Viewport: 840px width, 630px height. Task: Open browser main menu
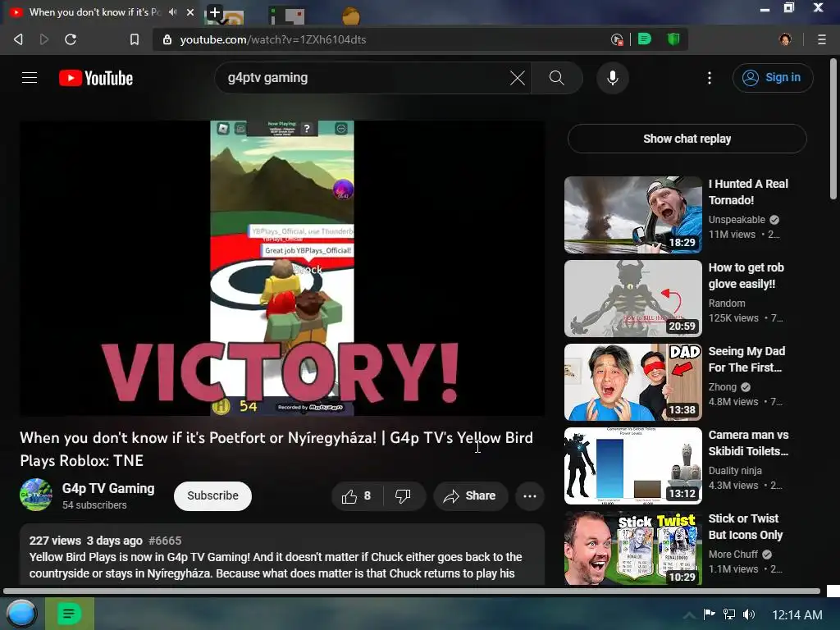(x=822, y=39)
